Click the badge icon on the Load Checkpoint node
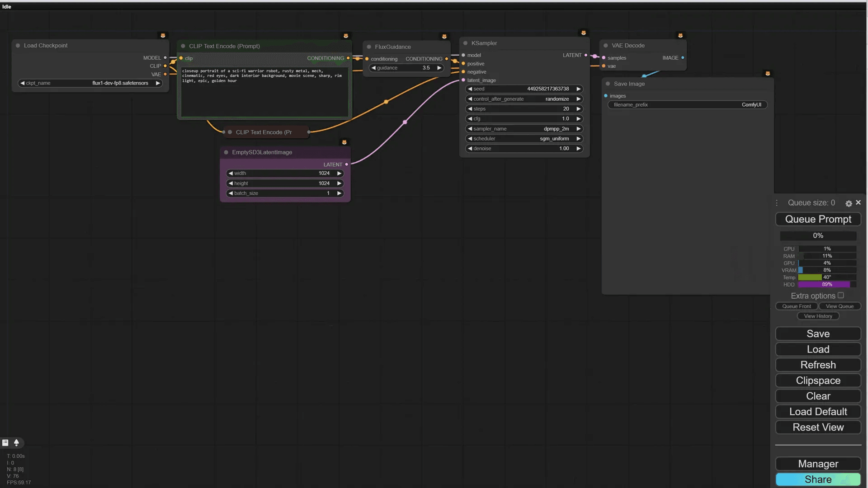 pyautogui.click(x=163, y=35)
